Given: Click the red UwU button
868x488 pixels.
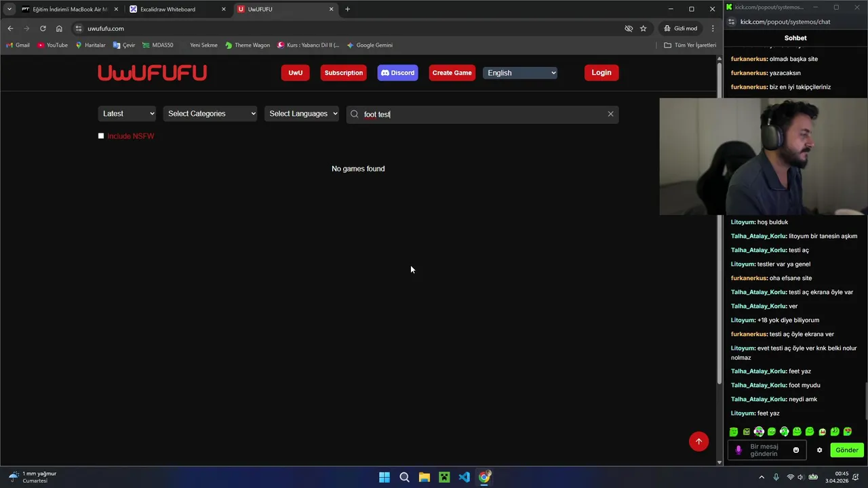Looking at the screenshot, I should (x=295, y=73).
